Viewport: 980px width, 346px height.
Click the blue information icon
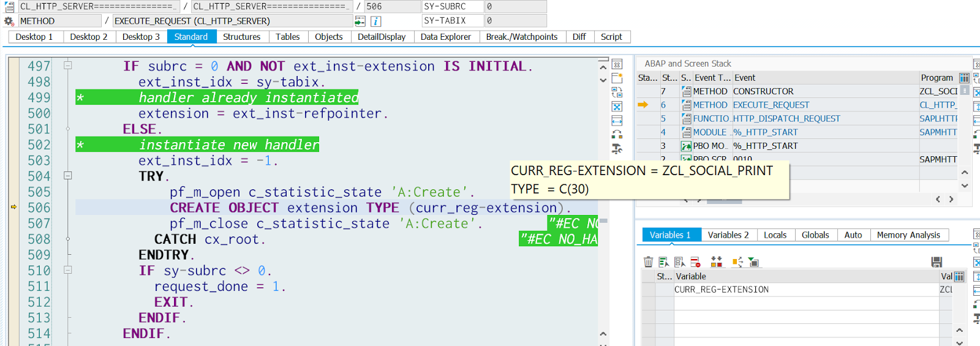click(x=376, y=21)
